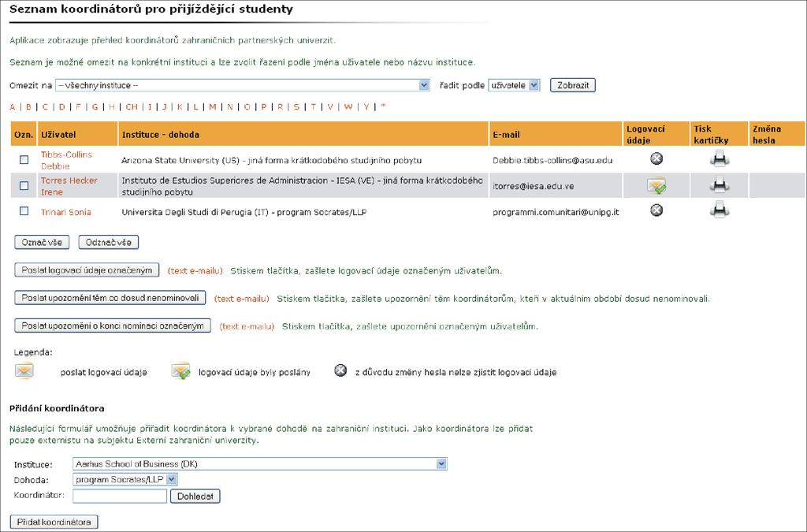The image size is (807, 532).
Task: Open the 'Omezit na' institution dropdown
Action: [243, 85]
